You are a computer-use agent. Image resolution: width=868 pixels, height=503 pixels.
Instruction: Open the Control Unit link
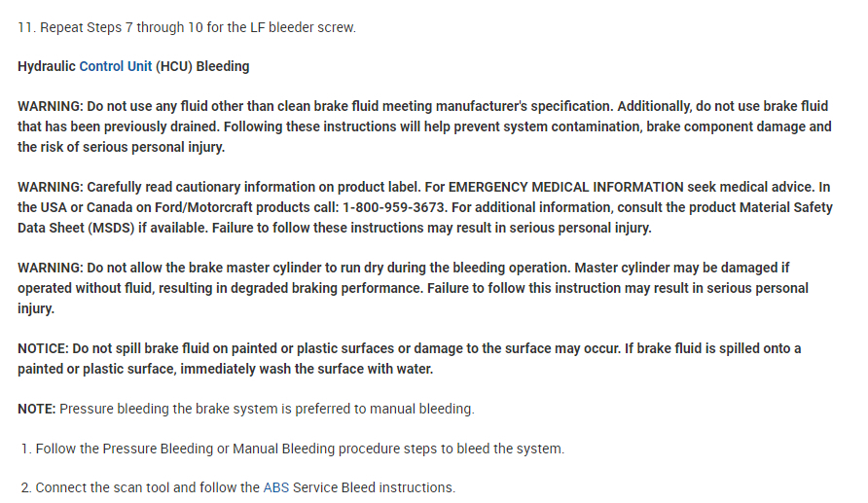(x=115, y=66)
